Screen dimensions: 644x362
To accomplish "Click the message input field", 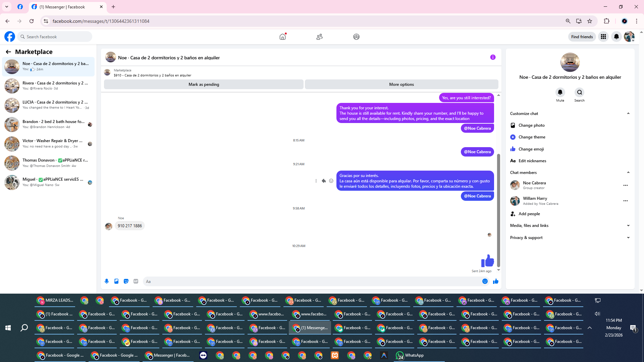I will [x=312, y=282].
